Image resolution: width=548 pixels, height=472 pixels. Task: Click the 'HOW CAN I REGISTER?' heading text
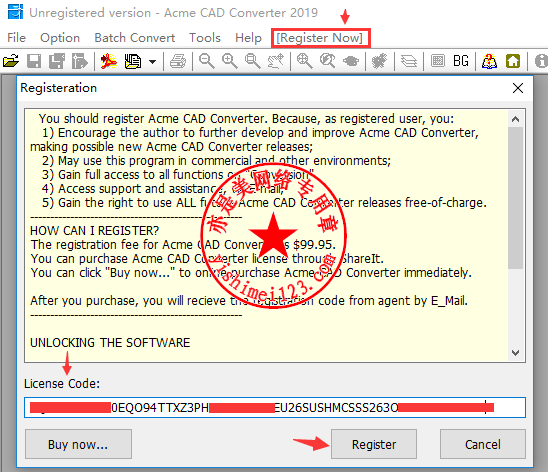[x=94, y=231]
